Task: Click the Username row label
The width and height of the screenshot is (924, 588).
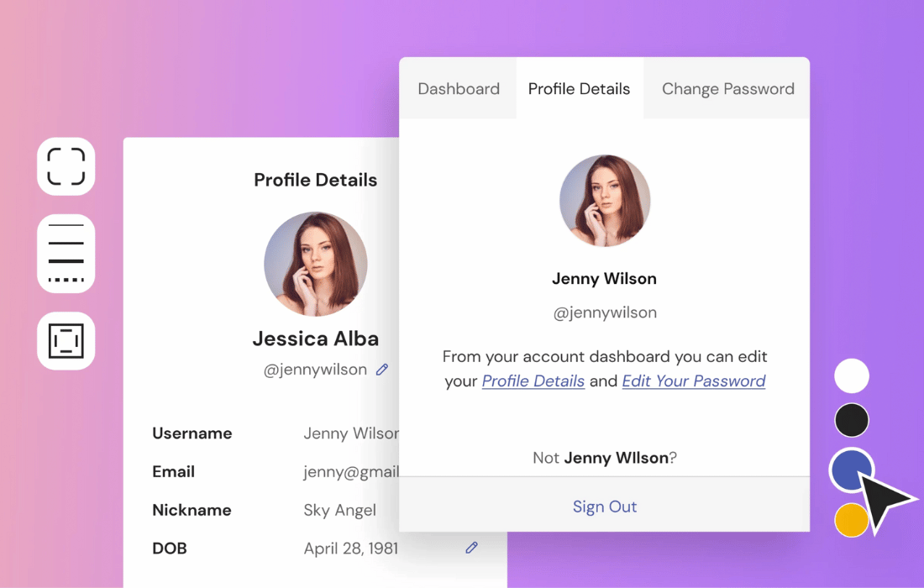Action: (192, 433)
